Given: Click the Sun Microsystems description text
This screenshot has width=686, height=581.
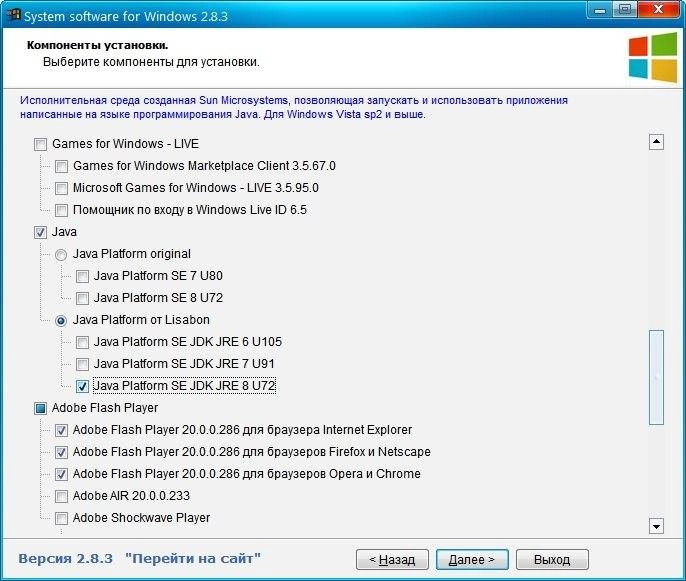Looking at the screenshot, I should [x=294, y=107].
